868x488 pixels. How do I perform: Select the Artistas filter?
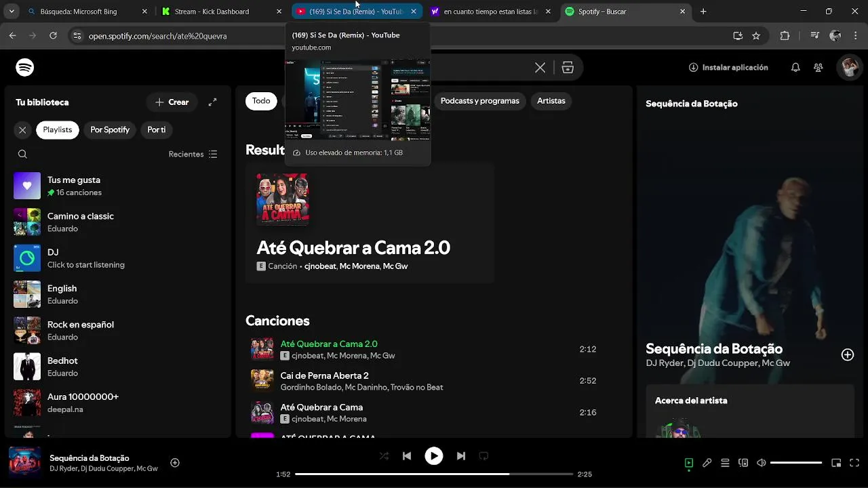[551, 101]
